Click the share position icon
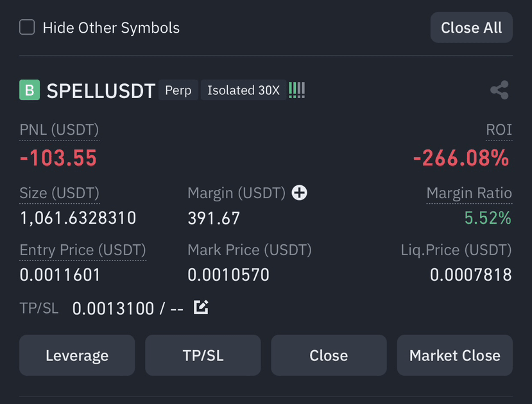This screenshot has height=404, width=532. pyautogui.click(x=499, y=90)
